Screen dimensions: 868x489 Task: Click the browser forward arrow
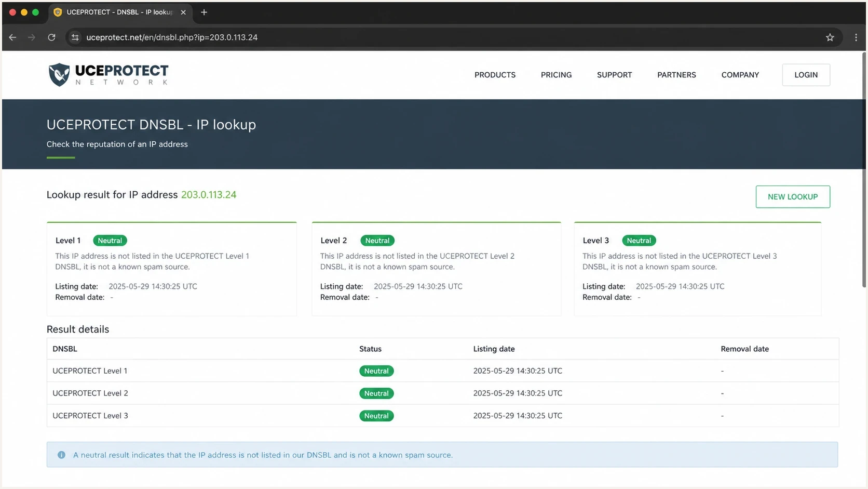tap(32, 37)
